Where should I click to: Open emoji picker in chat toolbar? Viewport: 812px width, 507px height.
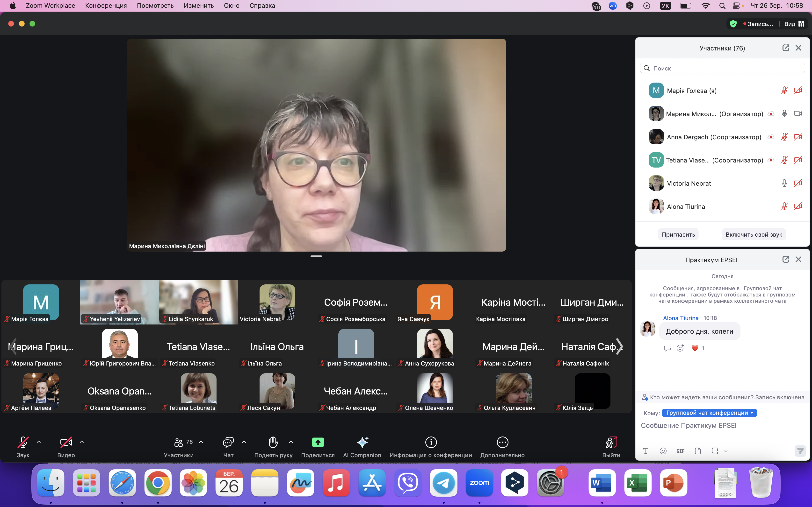click(x=663, y=451)
